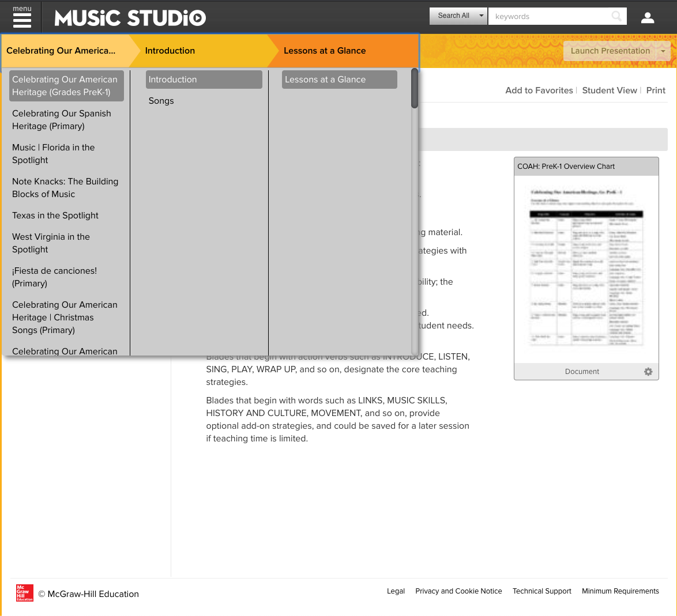This screenshot has height=616, width=677.
Task: Open the Search All dropdown
Action: (x=458, y=16)
